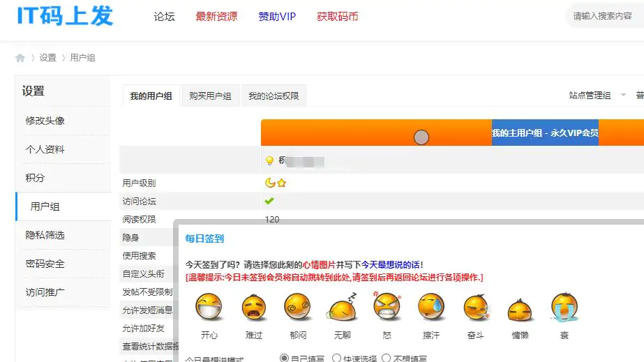The image size is (644, 362).
Task: Click the moon user level icon
Action: (x=270, y=183)
